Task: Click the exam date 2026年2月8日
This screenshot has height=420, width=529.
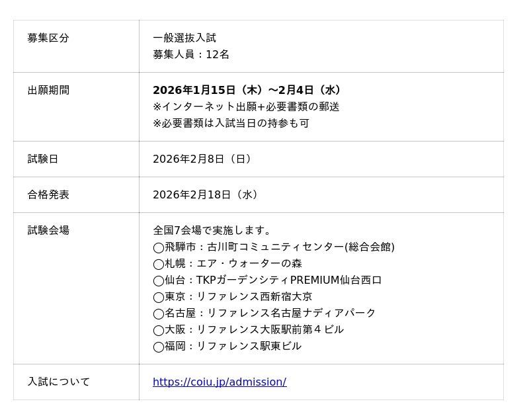Action: [x=202, y=159]
